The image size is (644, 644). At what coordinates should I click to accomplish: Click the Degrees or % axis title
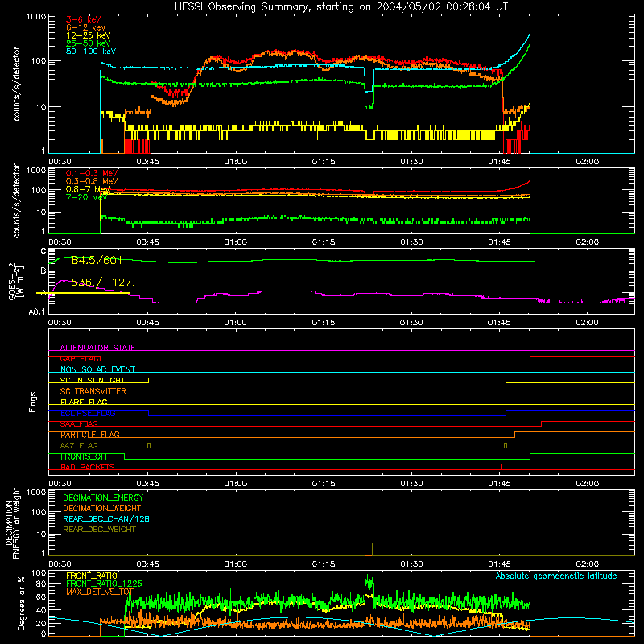pyautogui.click(x=21, y=603)
